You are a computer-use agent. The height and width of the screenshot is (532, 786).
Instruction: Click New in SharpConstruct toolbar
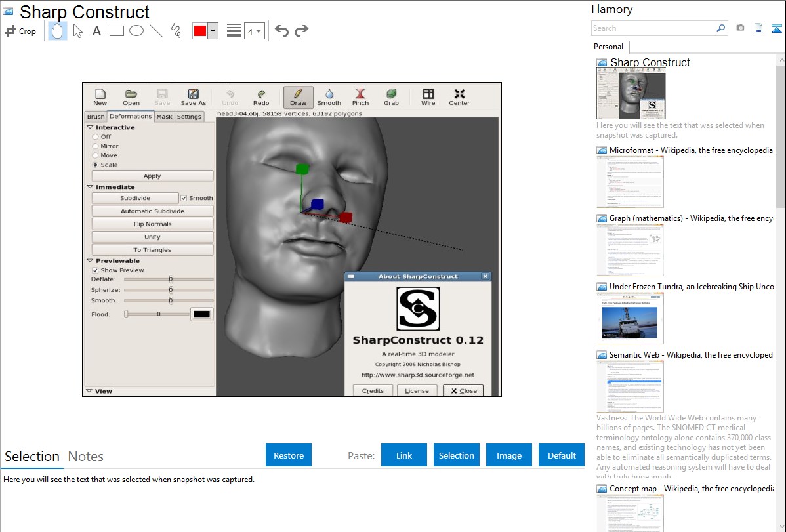click(100, 97)
